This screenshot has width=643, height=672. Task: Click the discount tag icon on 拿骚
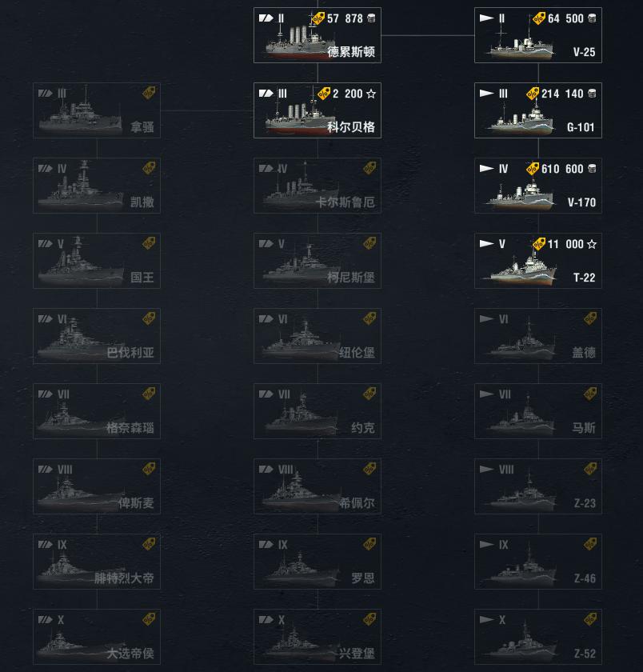click(x=149, y=94)
